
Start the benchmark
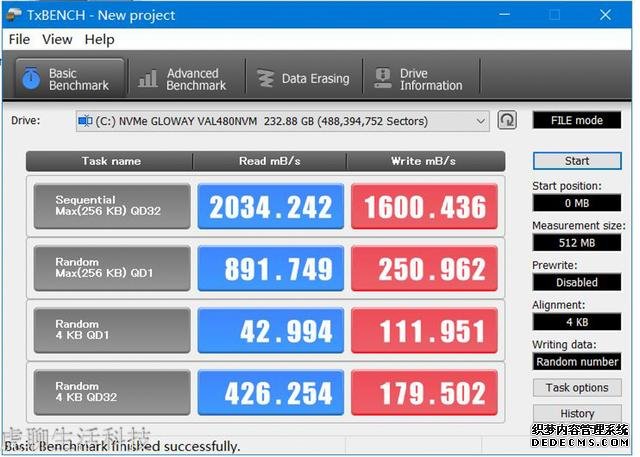tap(577, 161)
